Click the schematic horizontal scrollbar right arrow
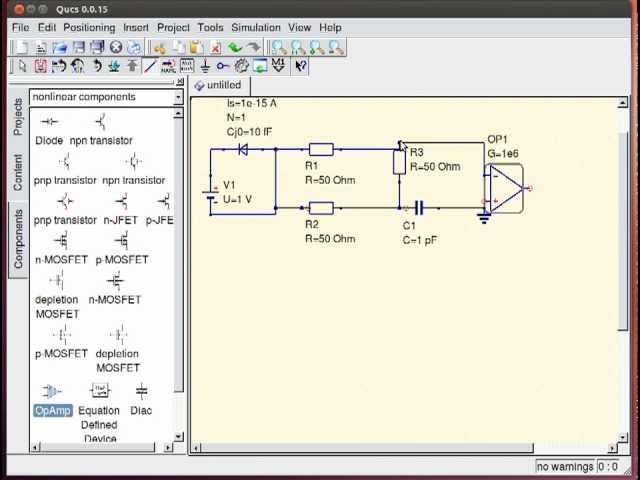 point(613,448)
